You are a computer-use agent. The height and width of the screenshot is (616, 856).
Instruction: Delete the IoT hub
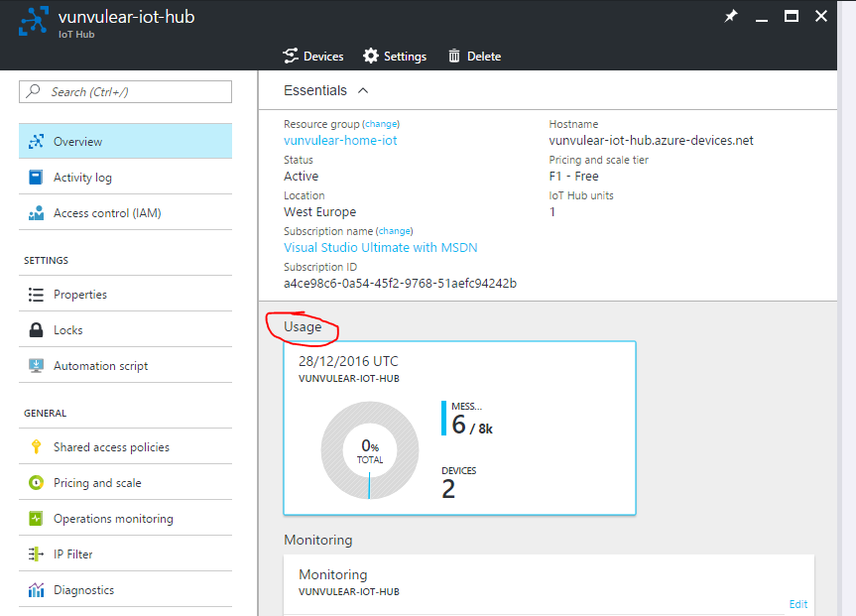[474, 56]
